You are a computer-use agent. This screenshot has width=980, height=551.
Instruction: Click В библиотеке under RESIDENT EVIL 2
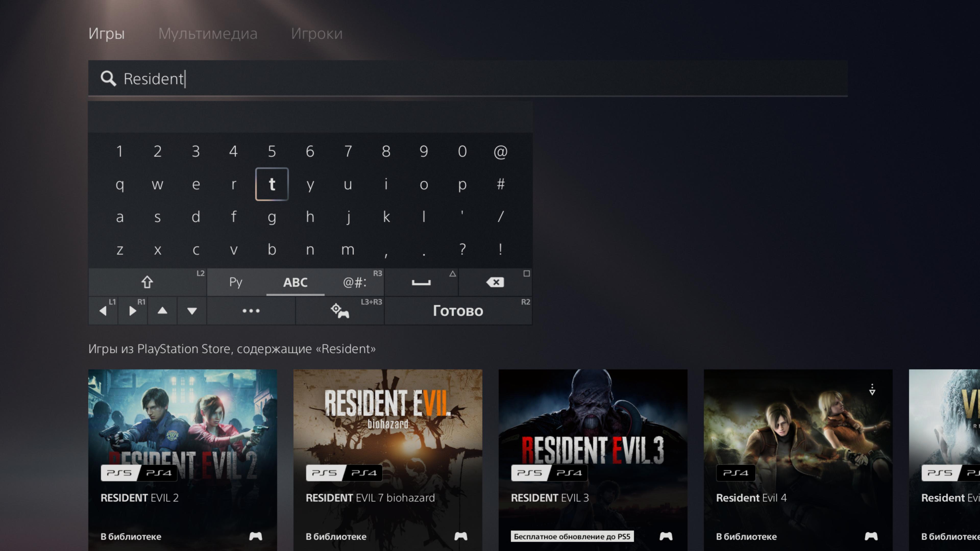pos(131,536)
